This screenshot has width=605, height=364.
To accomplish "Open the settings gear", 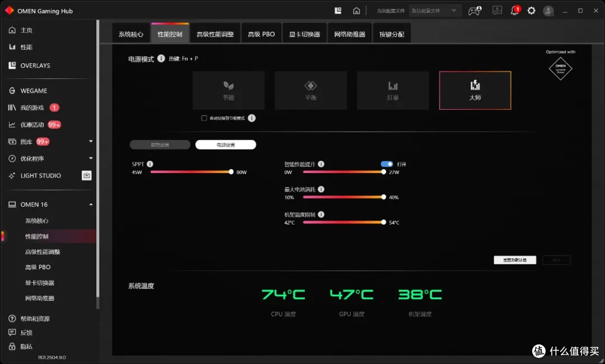I will (x=531, y=11).
